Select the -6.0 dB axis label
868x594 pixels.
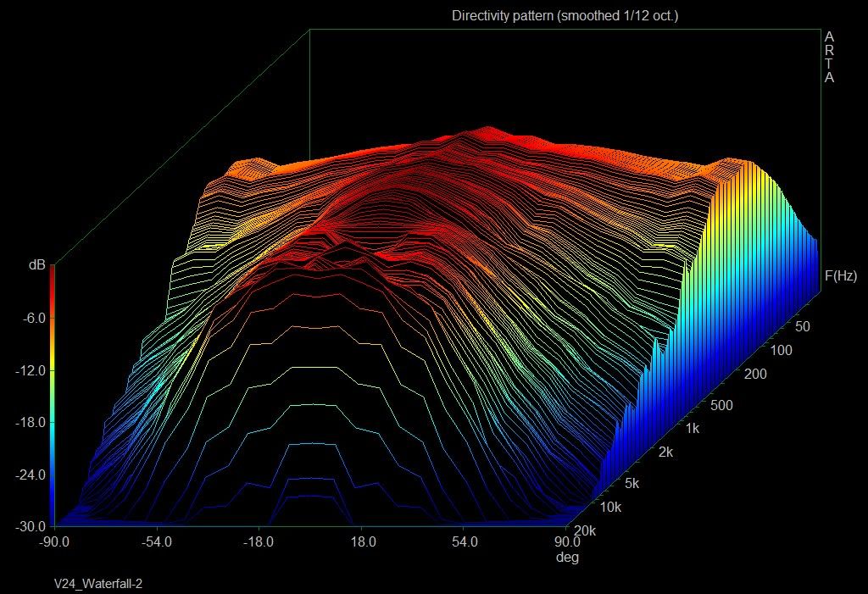(33, 318)
